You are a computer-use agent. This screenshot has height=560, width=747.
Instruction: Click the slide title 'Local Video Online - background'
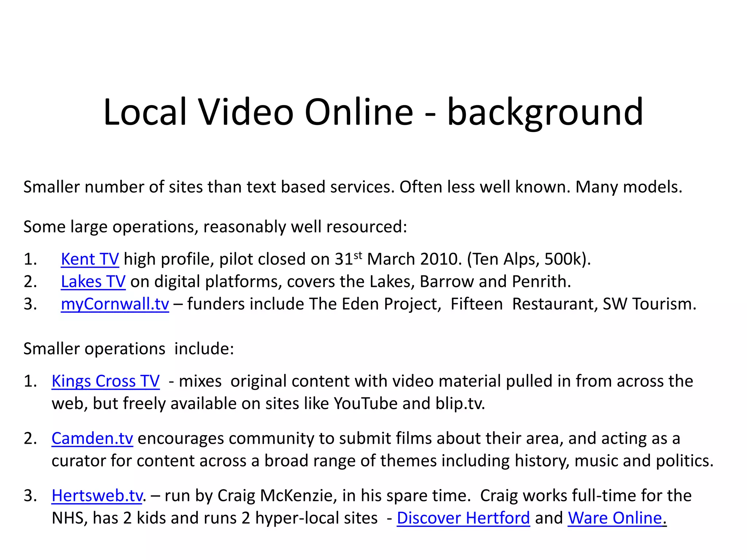click(373, 112)
